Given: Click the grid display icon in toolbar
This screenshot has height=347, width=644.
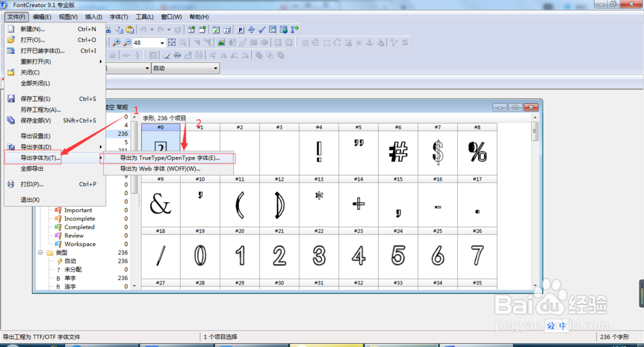Looking at the screenshot, I should coord(305,42).
